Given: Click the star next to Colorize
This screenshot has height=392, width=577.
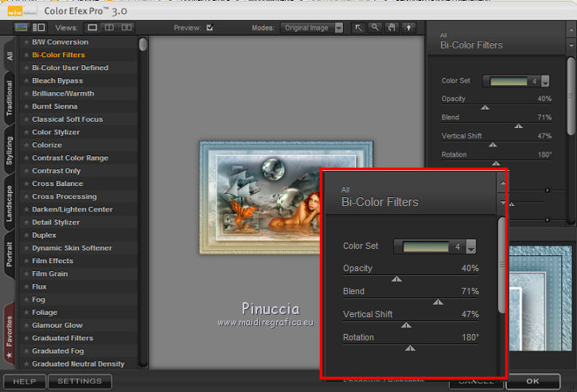Looking at the screenshot, I should pyautogui.click(x=26, y=145).
